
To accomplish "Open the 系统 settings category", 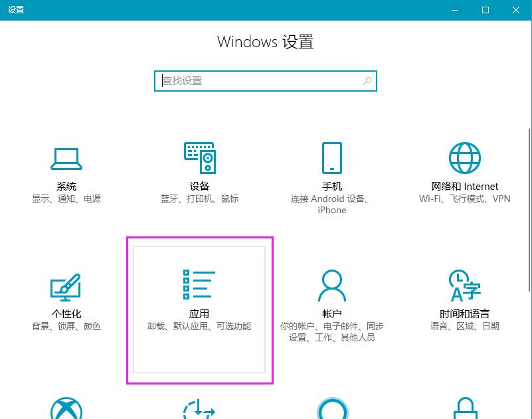I will coord(66,173).
